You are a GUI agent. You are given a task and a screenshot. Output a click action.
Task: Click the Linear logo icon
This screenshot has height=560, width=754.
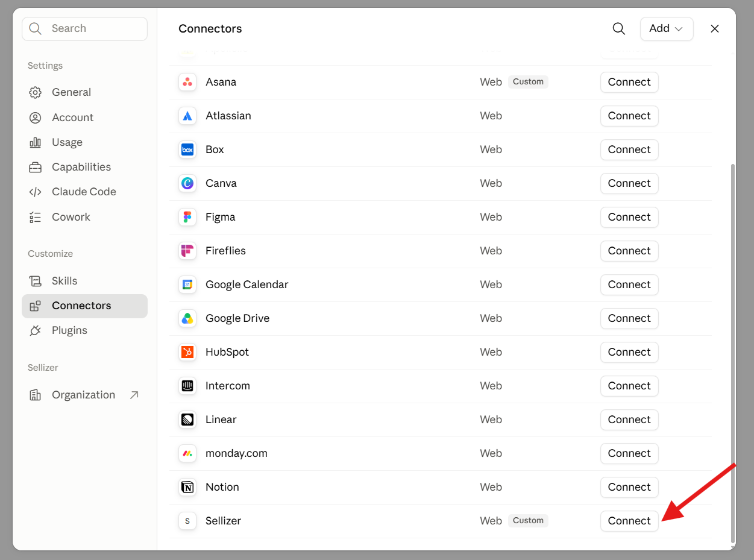187,420
